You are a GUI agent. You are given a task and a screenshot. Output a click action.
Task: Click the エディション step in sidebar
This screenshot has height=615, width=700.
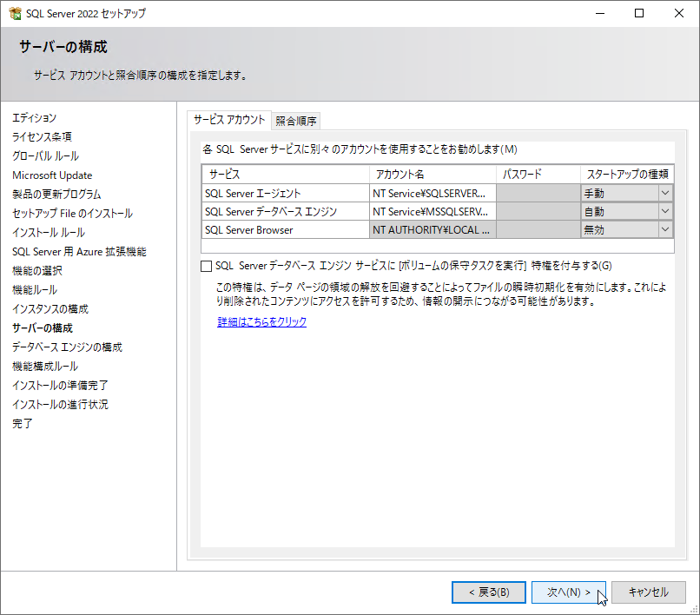point(35,118)
